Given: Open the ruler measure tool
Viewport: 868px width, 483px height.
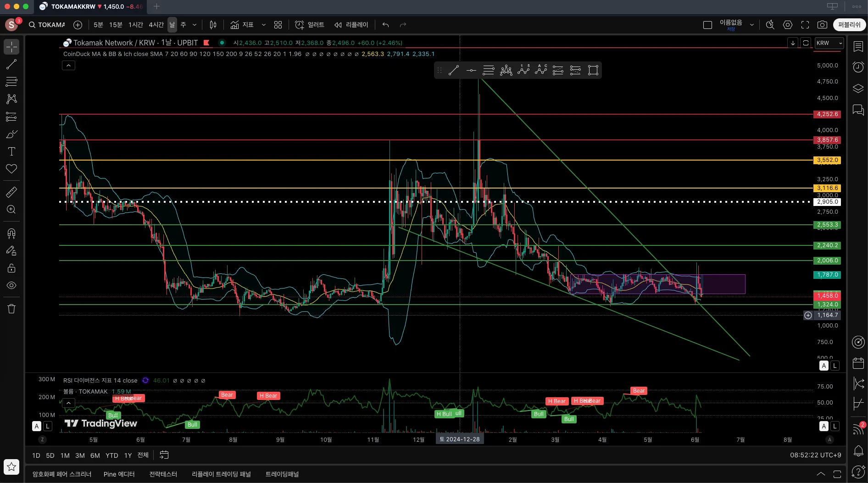Looking at the screenshot, I should 11,192.
